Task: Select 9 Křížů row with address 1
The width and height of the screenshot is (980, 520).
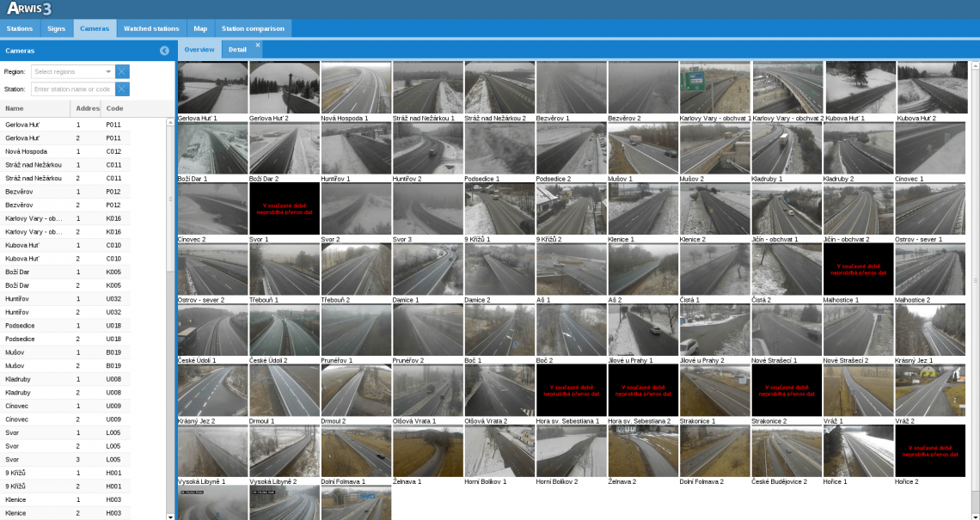Action: pyautogui.click(x=65, y=473)
